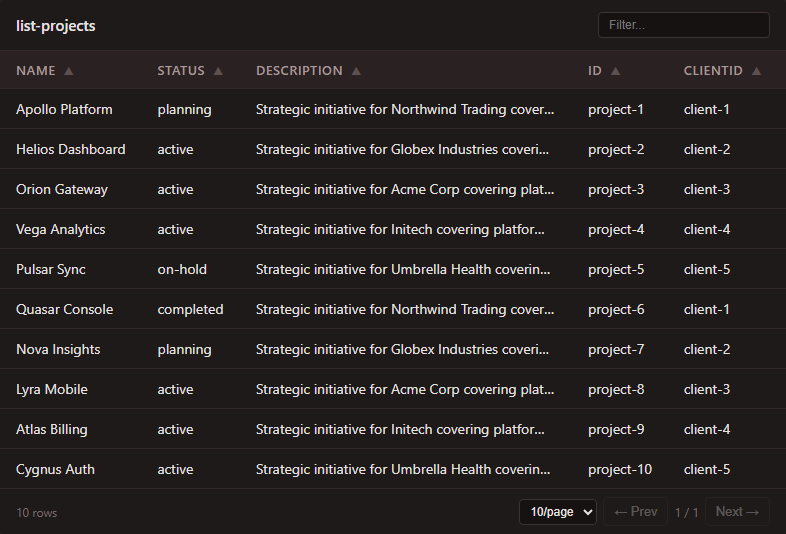786x534 pixels.
Task: Click the description in the Pulsar Sync row
Action: pos(403,270)
